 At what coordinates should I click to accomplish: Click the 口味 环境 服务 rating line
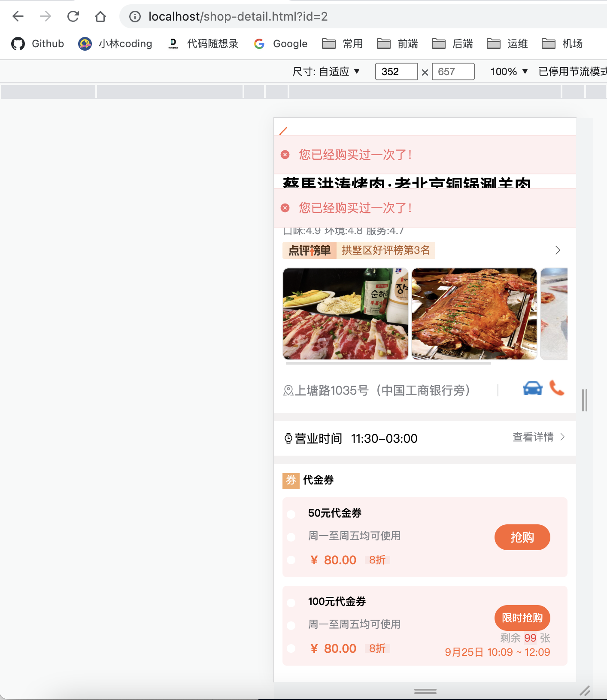[343, 231]
